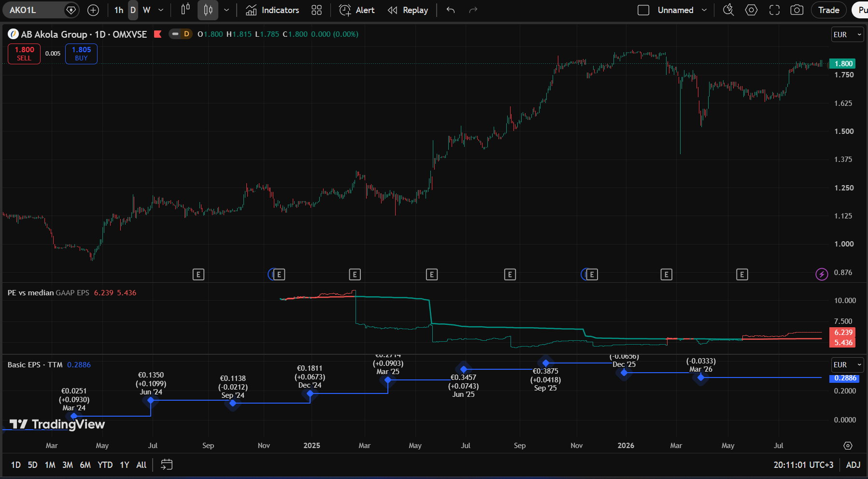Start bar Replay mode

pyautogui.click(x=408, y=10)
